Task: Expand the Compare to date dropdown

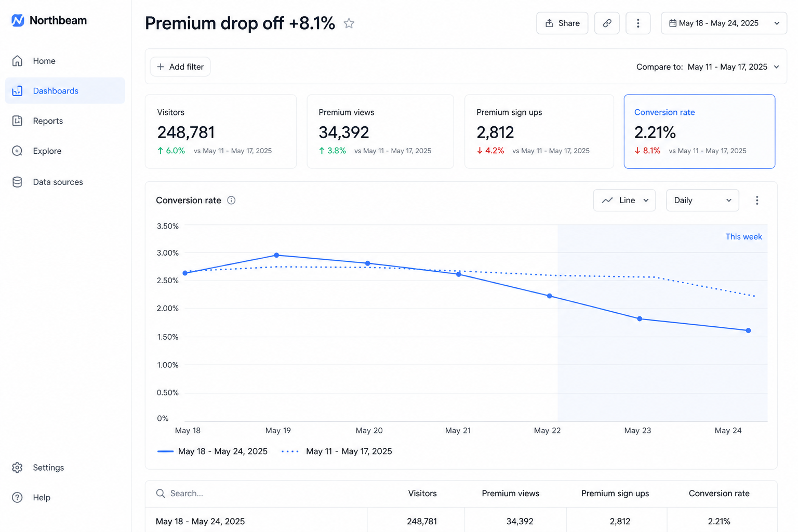Action: click(x=708, y=67)
